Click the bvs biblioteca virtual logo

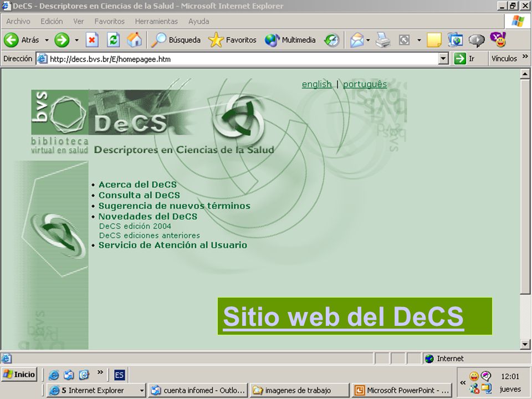pyautogui.click(x=60, y=121)
